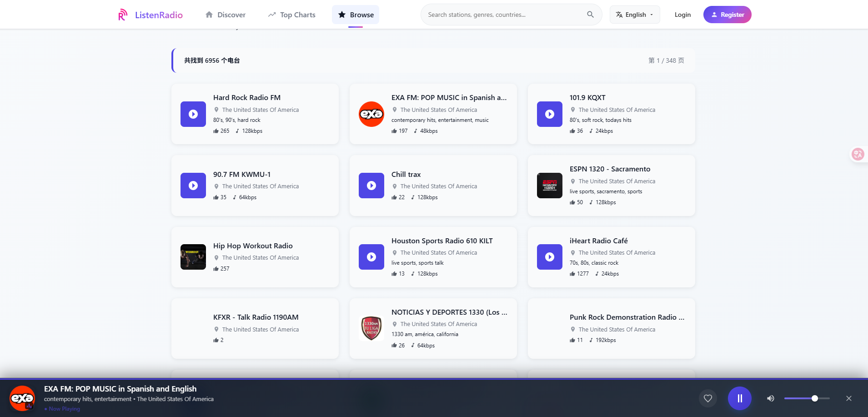Open the Top Charts page
The image size is (868, 417).
click(x=292, y=15)
